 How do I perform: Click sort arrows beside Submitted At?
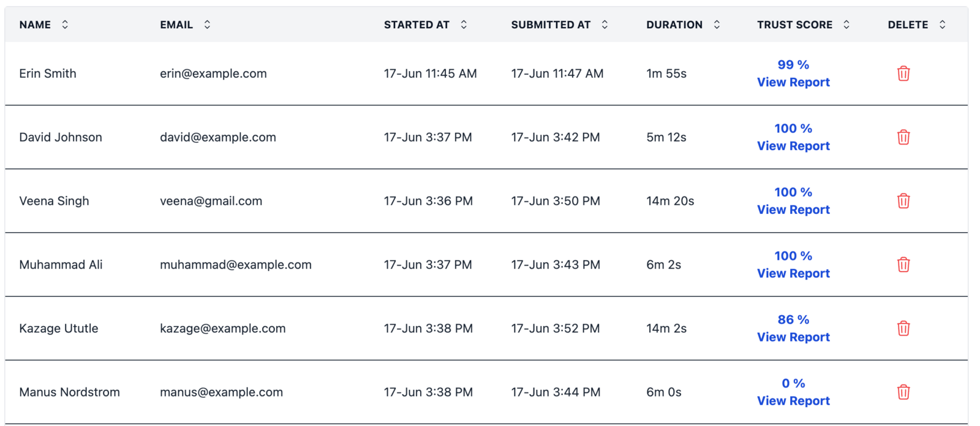(605, 25)
